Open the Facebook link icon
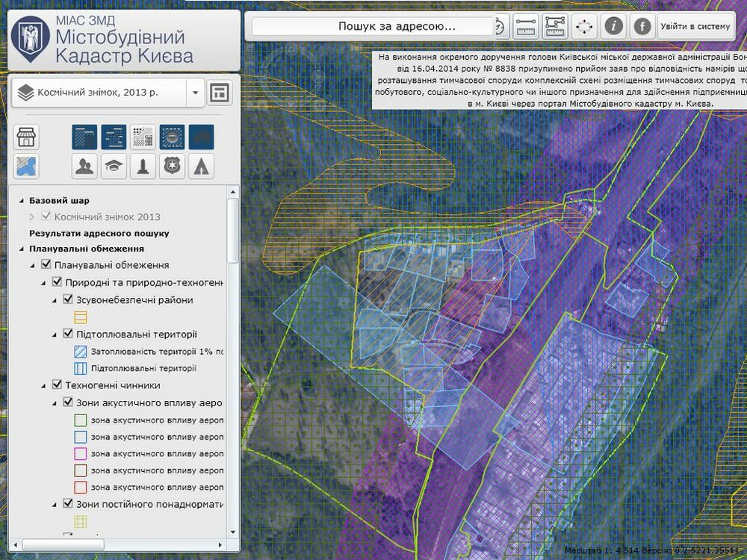Screen dimensions: 747x560 click(x=642, y=26)
